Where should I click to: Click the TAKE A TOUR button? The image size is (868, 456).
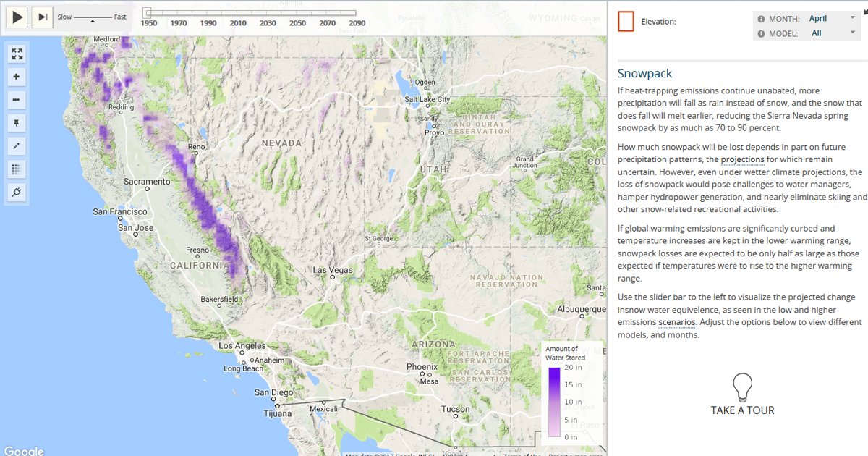click(x=742, y=410)
